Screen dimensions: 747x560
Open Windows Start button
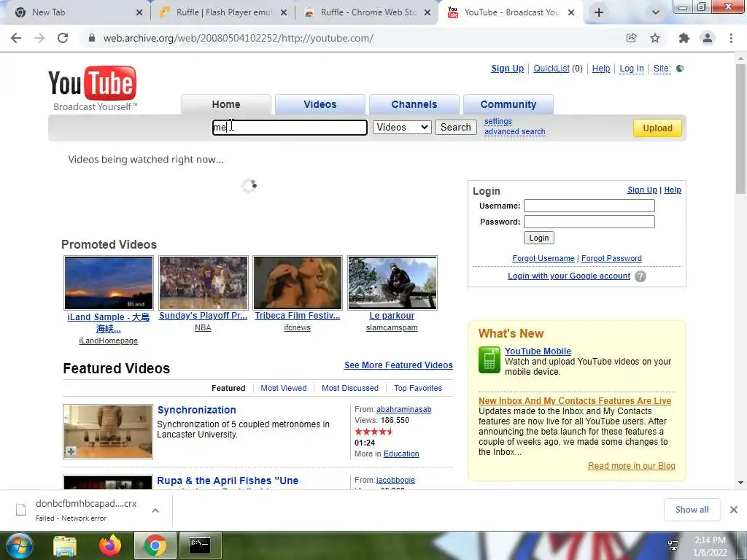[20, 545]
